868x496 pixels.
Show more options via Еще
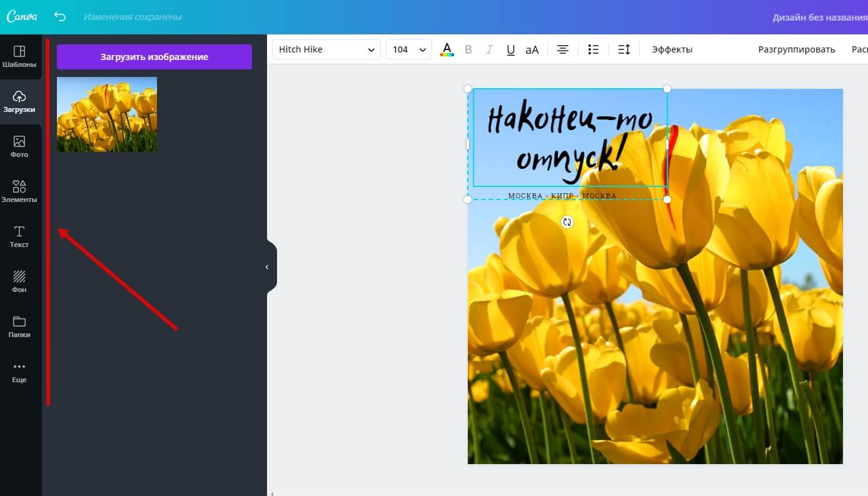pyautogui.click(x=19, y=372)
